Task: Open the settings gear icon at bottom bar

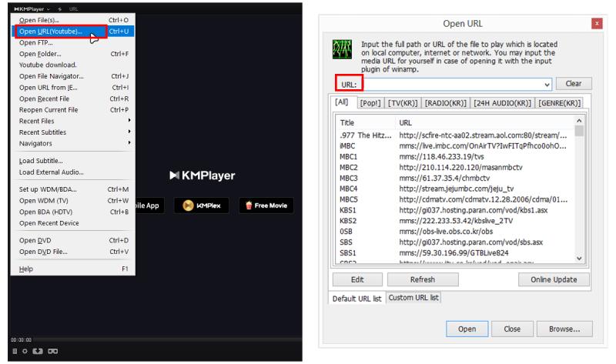Action: tap(25, 351)
